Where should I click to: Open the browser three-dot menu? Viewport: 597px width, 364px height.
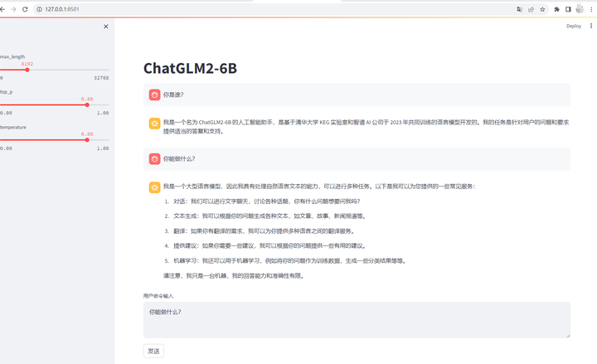pyautogui.click(x=591, y=9)
